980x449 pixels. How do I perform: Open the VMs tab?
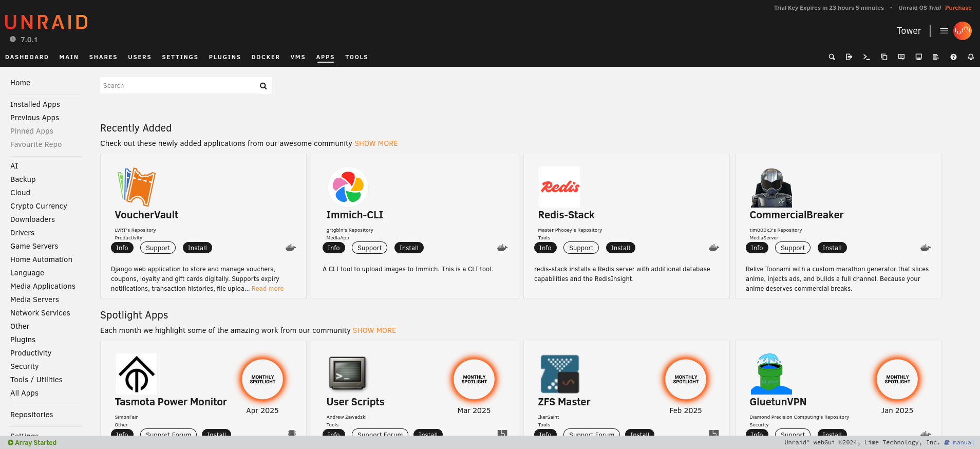click(x=298, y=57)
